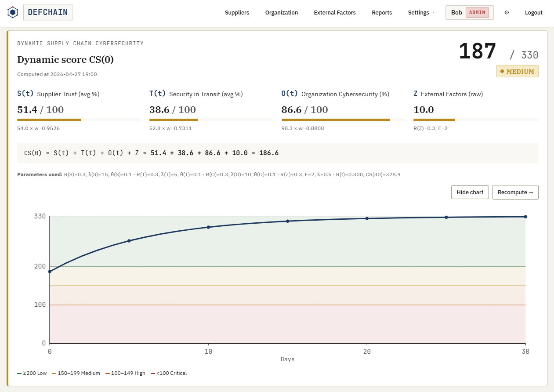Image resolution: width=554 pixels, height=392 pixels.
Task: Click the Security in Transit progress bar
Action: pyautogui.click(x=212, y=120)
